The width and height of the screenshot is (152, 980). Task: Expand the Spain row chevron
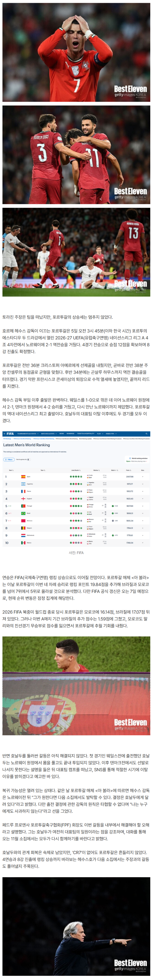(x=142, y=476)
